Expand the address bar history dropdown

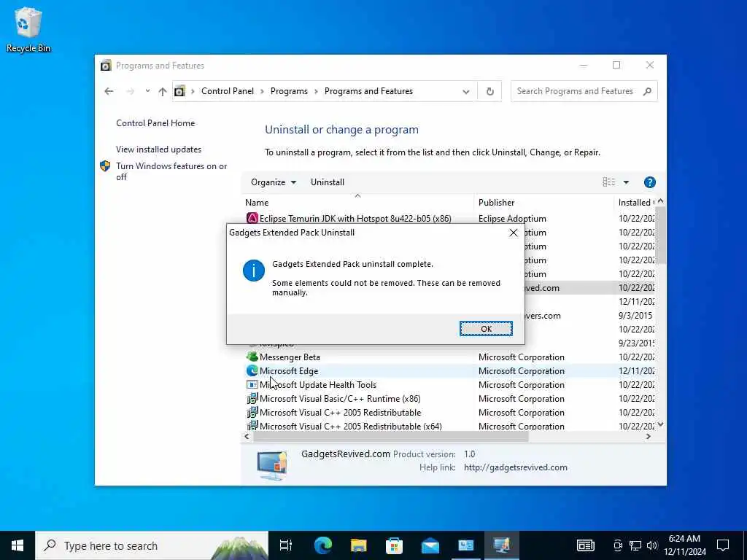point(466,91)
